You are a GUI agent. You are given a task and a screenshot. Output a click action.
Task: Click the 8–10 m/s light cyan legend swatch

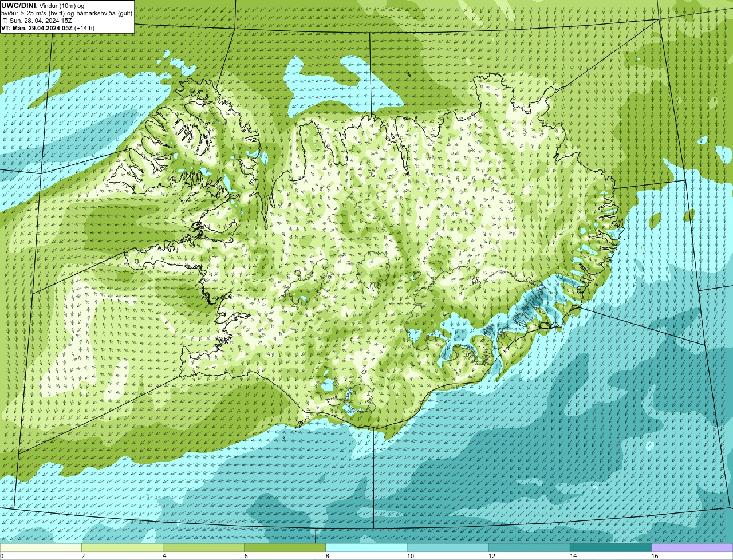pos(366,547)
